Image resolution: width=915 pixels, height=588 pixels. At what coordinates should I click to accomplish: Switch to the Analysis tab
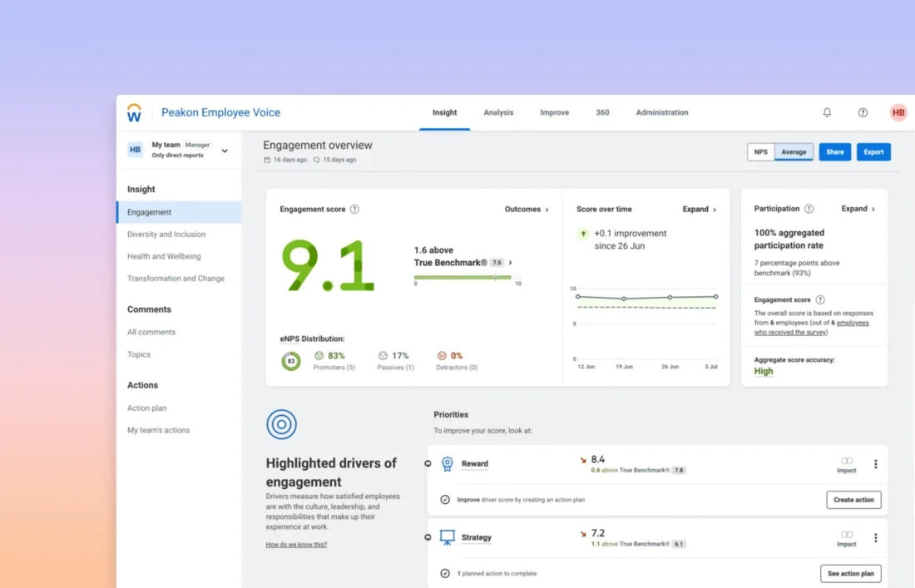pyautogui.click(x=498, y=112)
